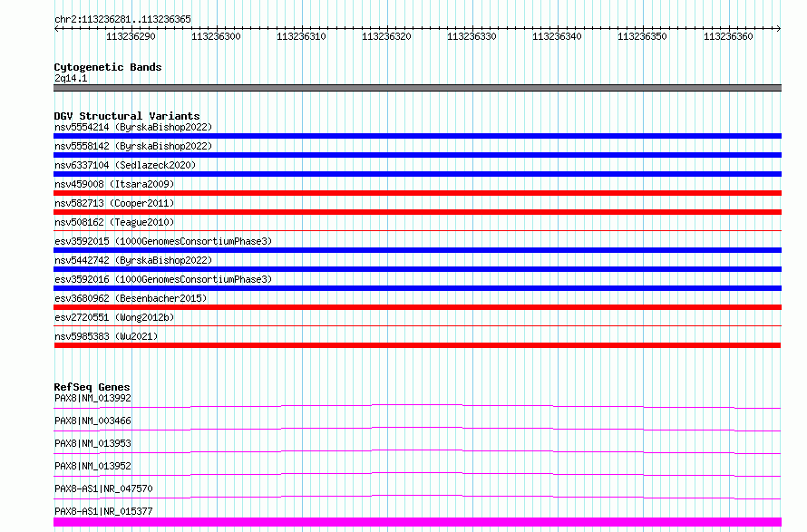Open transcript PAX8-AS1|NR_047570 label
The image size is (807, 532).
103,488
